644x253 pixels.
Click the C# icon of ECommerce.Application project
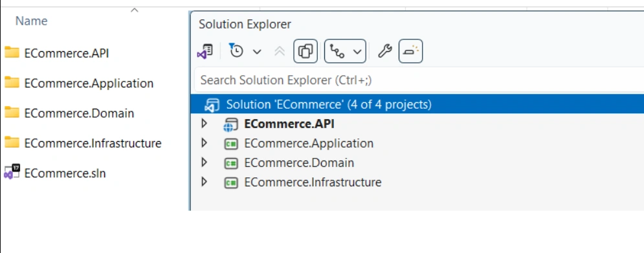(x=231, y=144)
